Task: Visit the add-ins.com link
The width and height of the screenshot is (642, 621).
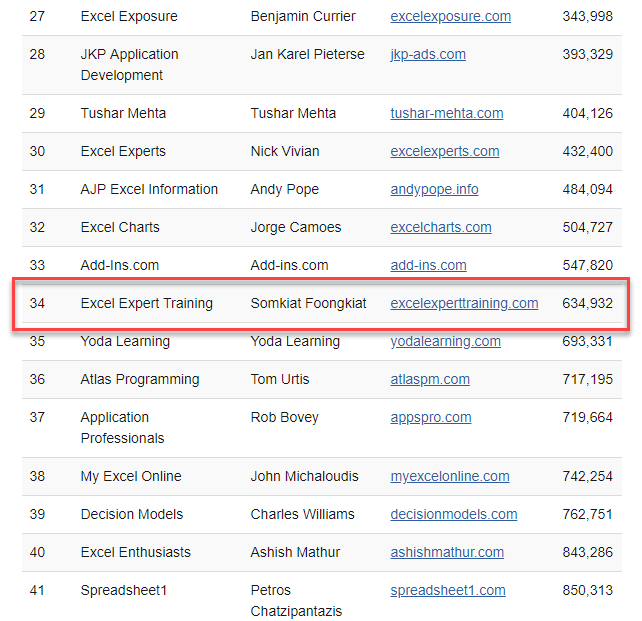Action: tap(428, 265)
